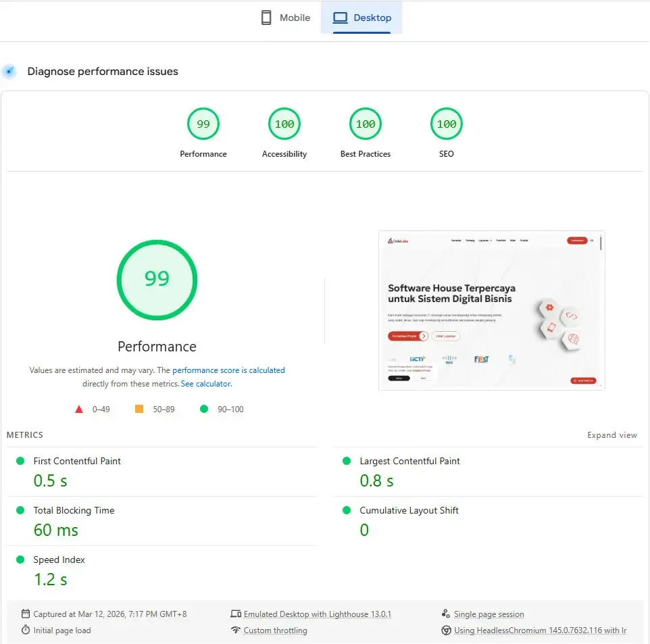Viewport: 650px width, 644px height.
Task: Click the antenna icon next to Custom throttling
Action: (236, 630)
